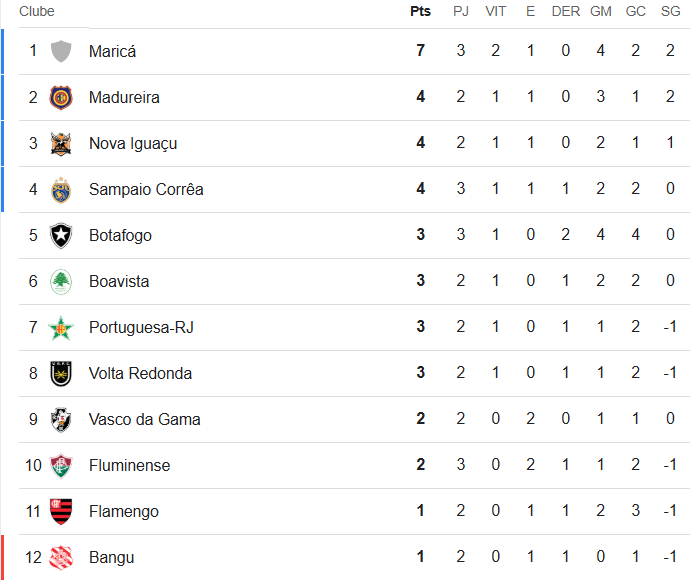Click the Bangu club crest icon
This screenshot has width=690, height=580.
coord(61,557)
